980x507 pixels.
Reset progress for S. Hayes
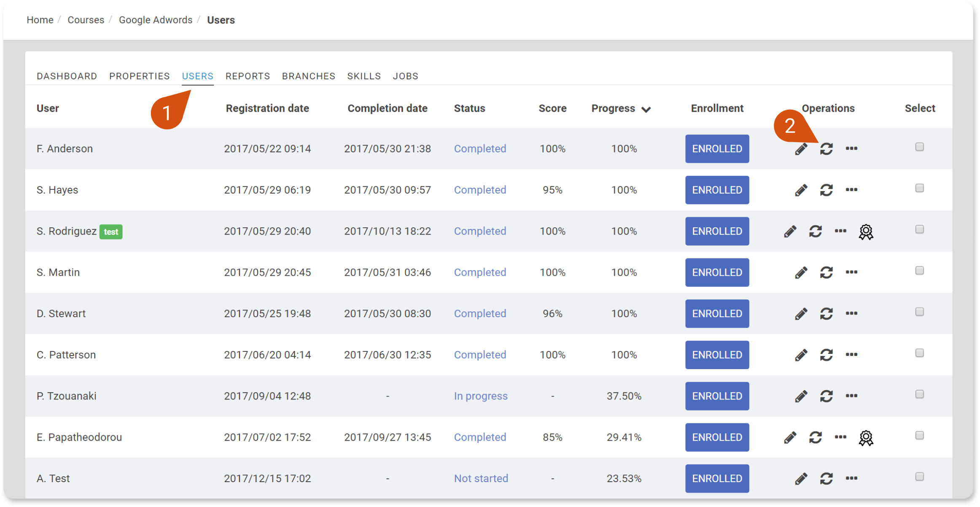pos(827,190)
